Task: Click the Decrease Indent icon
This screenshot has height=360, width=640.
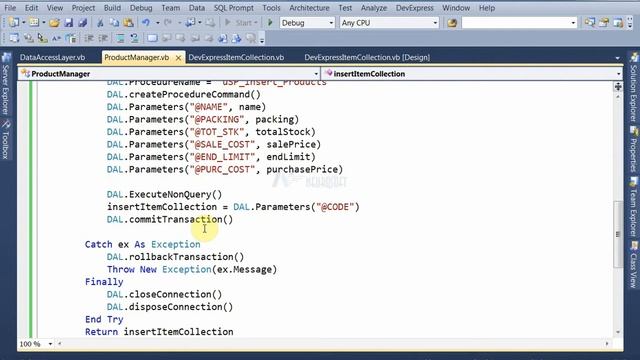Action: pos(89,38)
